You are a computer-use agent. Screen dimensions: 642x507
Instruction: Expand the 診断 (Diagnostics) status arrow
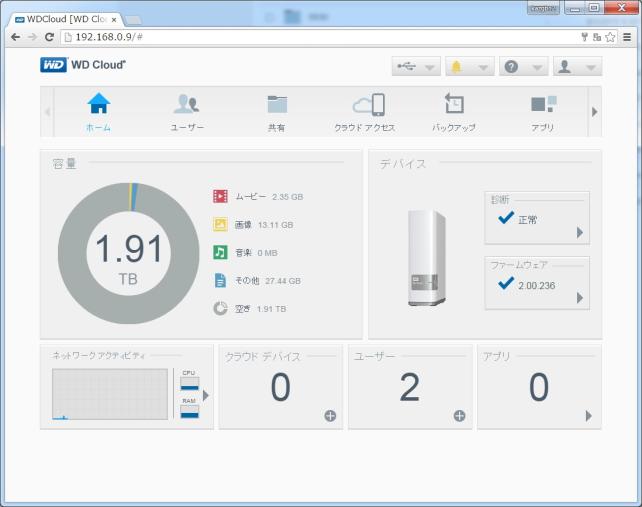[579, 232]
